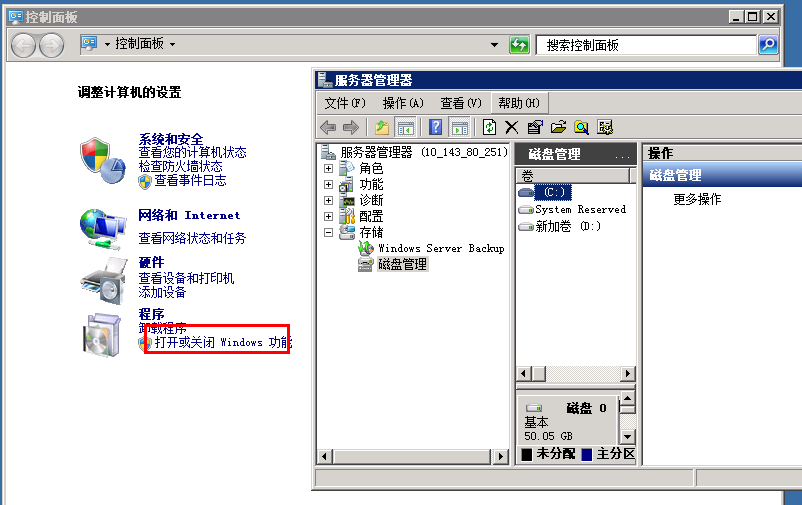The image size is (802, 505).
Task: Open 查看您的计算机状态 link
Action: (192, 152)
